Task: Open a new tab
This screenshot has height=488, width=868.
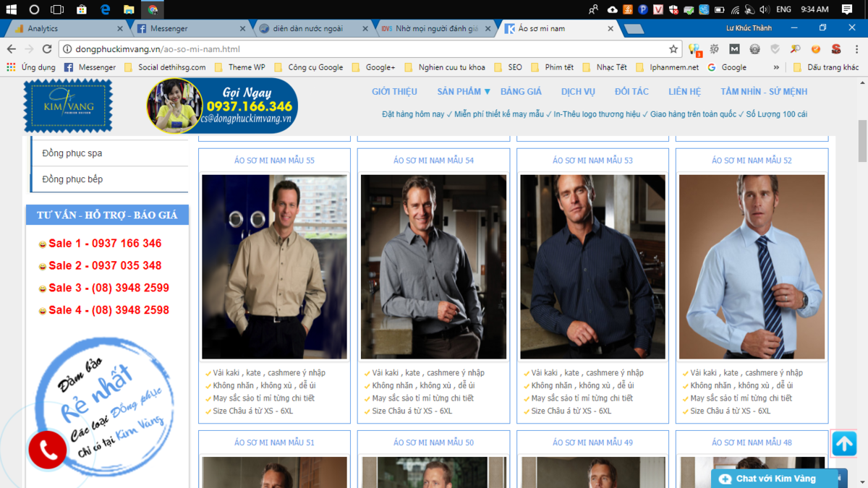Action: (634, 29)
